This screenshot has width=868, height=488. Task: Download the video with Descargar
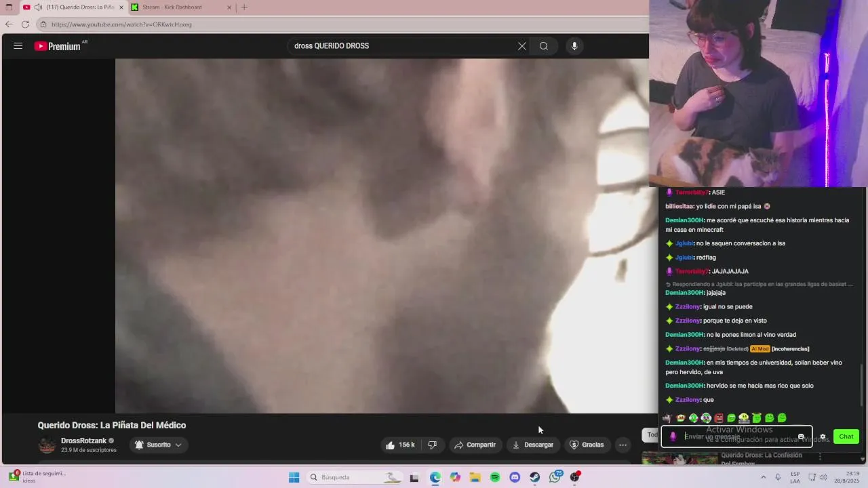pos(533,445)
